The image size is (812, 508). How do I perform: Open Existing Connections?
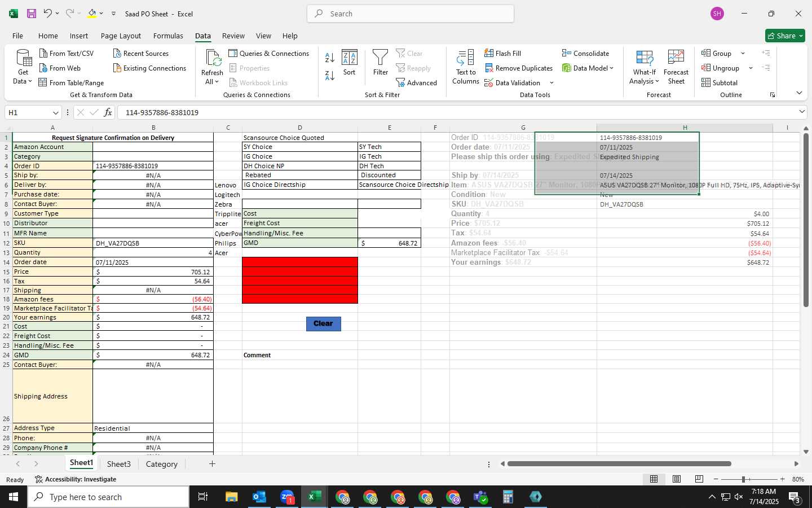pos(149,68)
